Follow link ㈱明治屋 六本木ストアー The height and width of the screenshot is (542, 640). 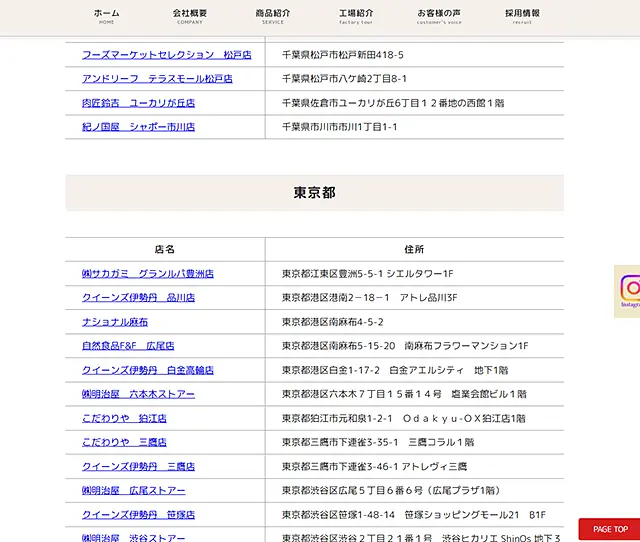pyautogui.click(x=138, y=394)
